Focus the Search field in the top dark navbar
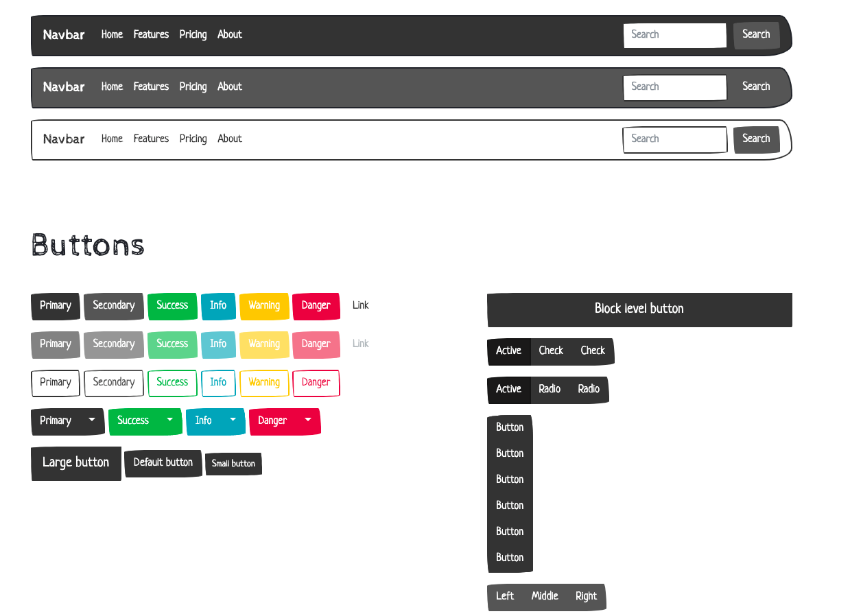 pyautogui.click(x=675, y=36)
